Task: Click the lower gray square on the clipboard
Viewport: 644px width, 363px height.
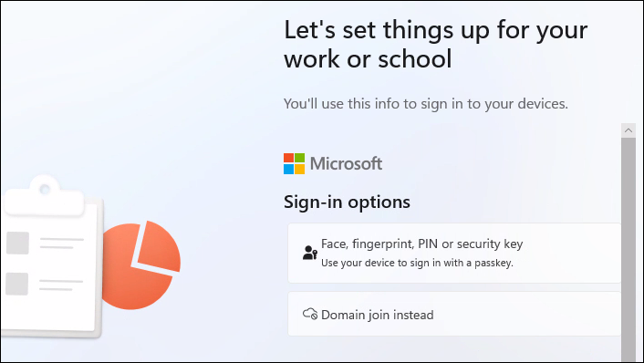Action: coord(17,284)
